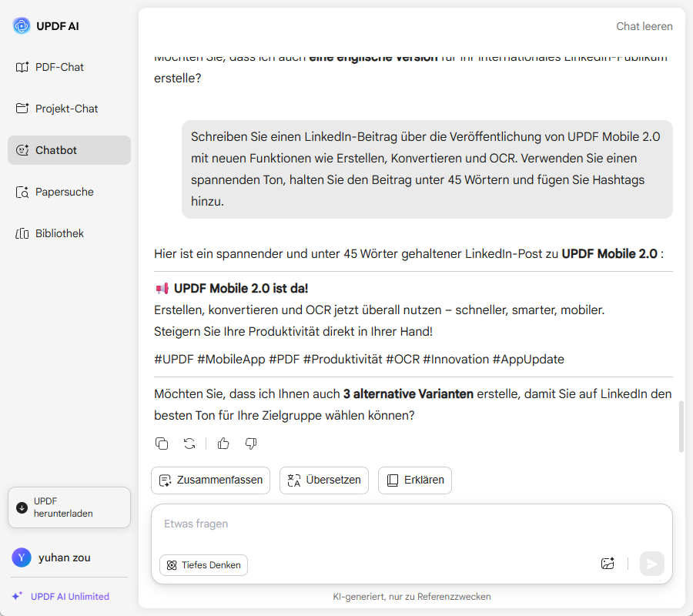
Task: Click the text 'KI-generiert, nur zu Referenzzwecken'
Action: tap(411, 597)
